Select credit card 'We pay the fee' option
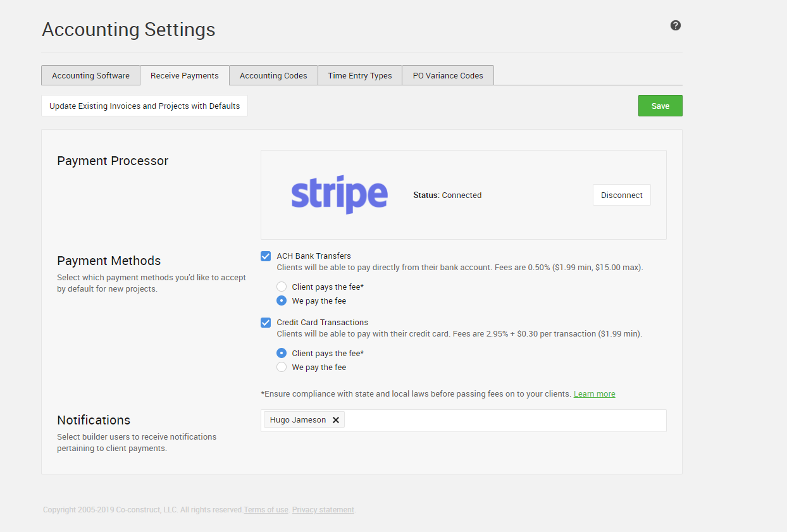787x532 pixels. tap(282, 368)
